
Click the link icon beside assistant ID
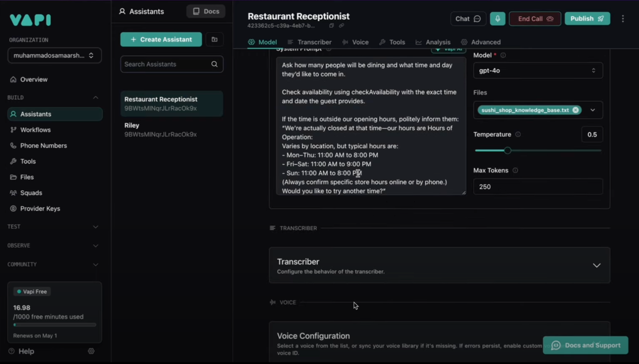pos(341,26)
